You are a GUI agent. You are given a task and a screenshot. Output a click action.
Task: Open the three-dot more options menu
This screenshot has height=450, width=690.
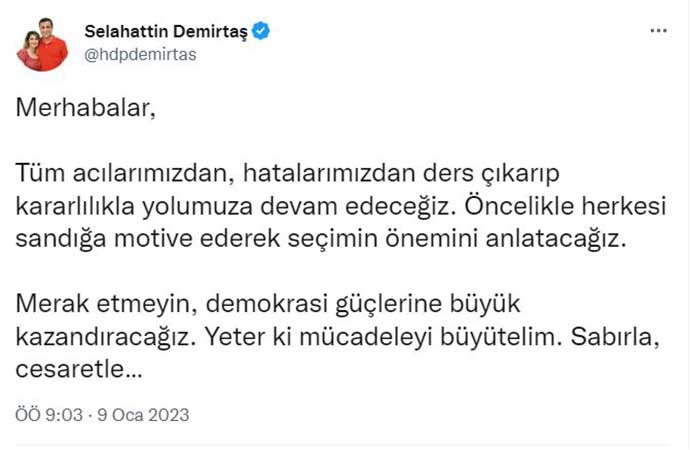point(658,31)
